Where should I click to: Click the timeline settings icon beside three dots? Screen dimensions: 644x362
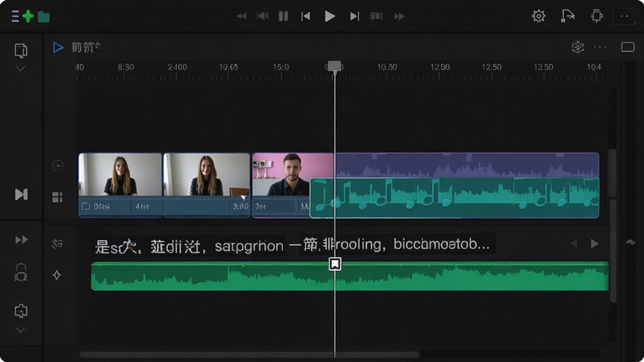pyautogui.click(x=578, y=47)
